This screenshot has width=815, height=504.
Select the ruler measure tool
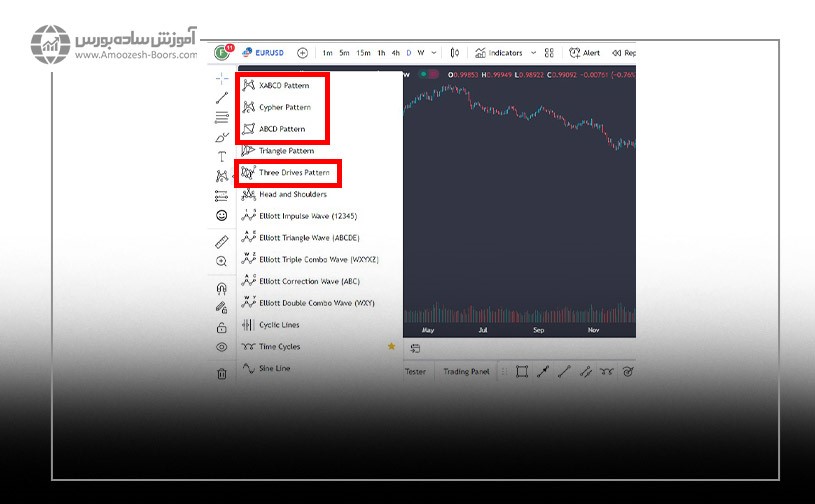[221, 242]
